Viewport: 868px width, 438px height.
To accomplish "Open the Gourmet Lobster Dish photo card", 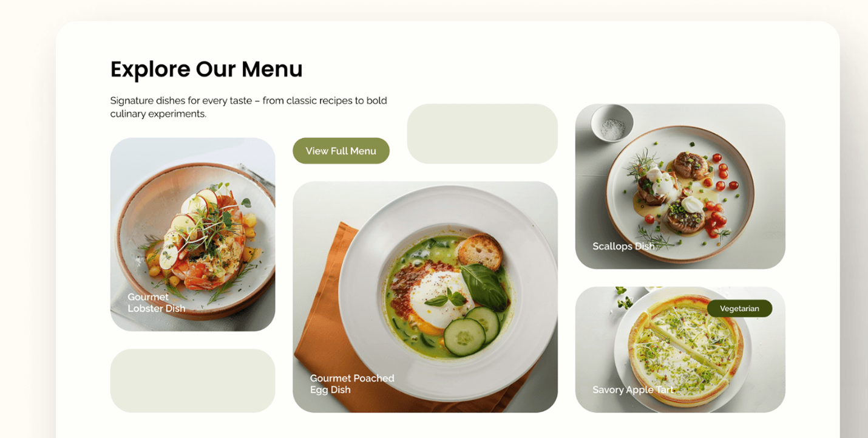I will pyautogui.click(x=192, y=234).
